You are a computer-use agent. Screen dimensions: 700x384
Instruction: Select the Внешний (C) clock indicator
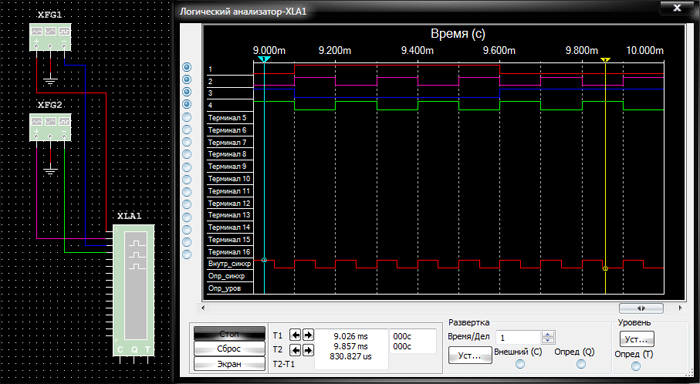(x=520, y=364)
